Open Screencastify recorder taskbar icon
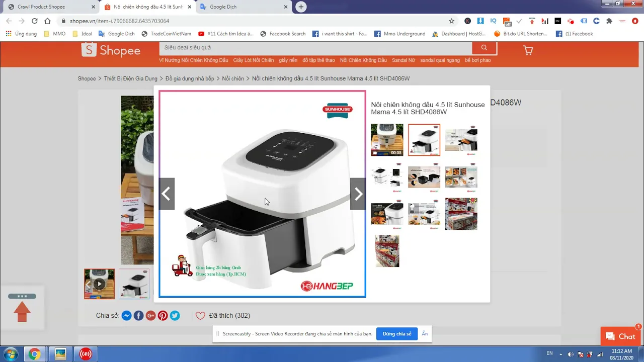This screenshot has height=362, width=644. (x=86, y=354)
